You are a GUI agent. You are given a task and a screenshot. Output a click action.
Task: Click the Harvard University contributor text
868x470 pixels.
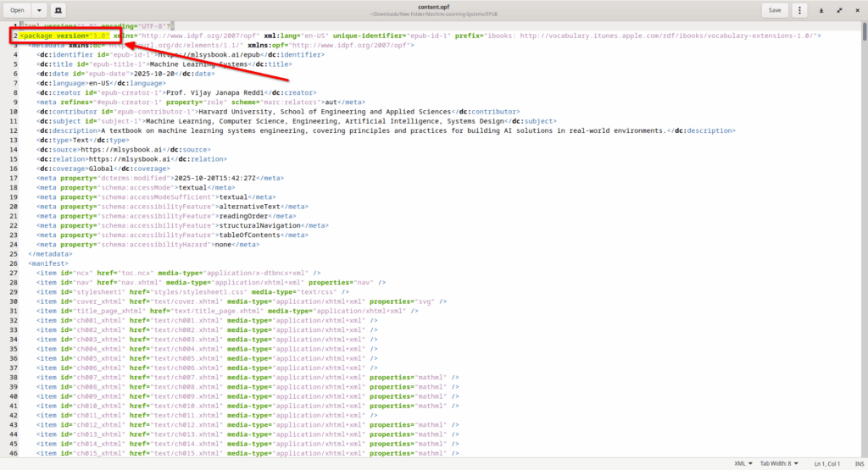click(325, 112)
